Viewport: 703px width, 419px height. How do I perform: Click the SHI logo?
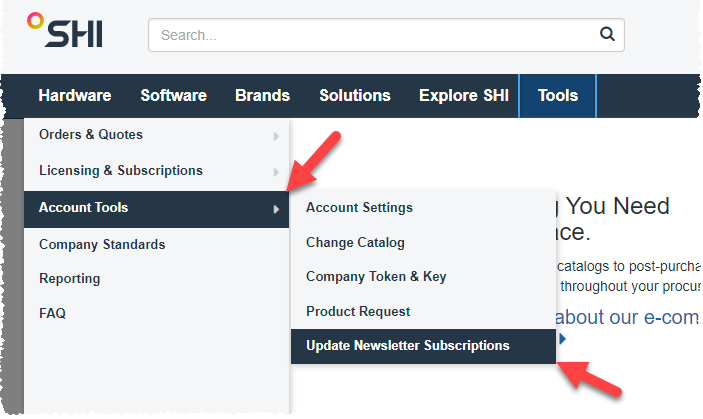point(65,30)
